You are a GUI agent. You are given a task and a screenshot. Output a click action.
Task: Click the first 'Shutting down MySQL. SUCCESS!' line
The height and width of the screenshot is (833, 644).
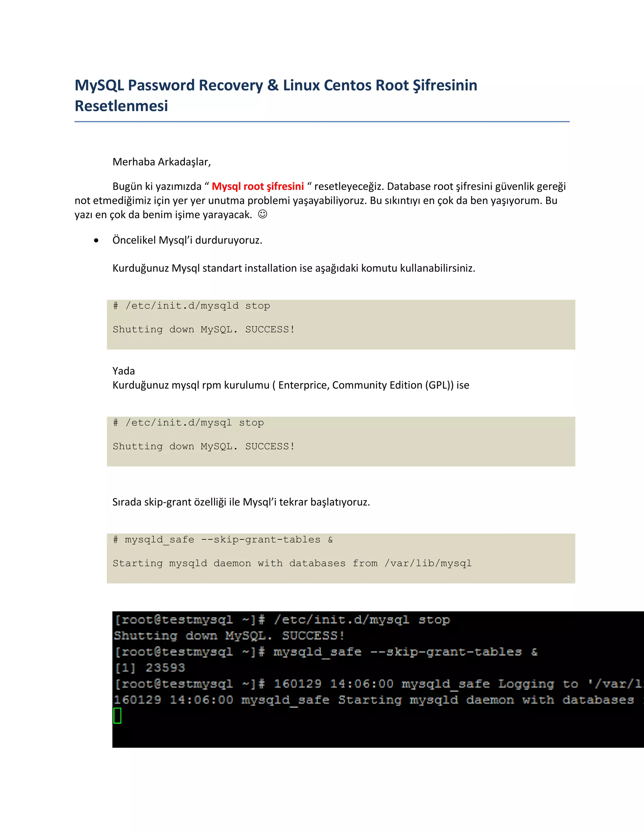coord(203,329)
